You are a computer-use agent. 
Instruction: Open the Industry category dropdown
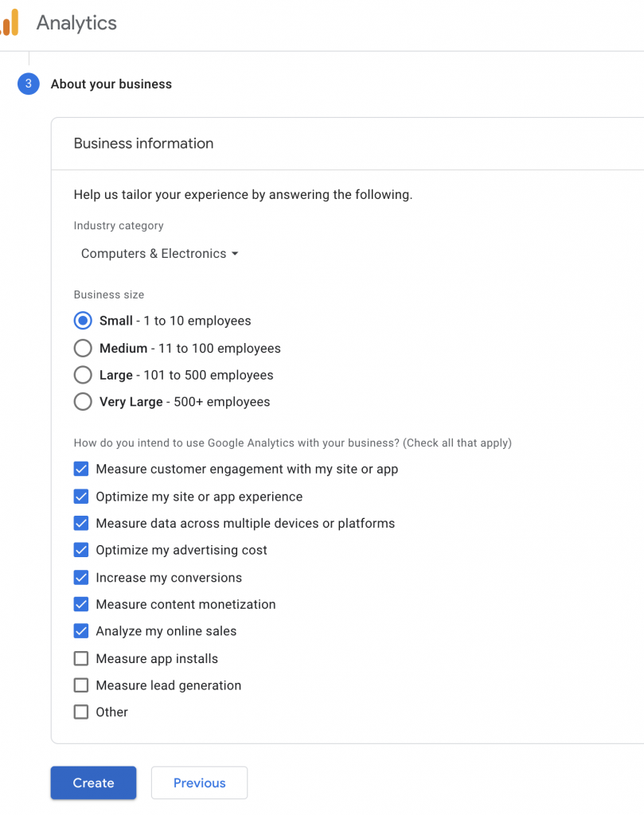[x=159, y=253]
